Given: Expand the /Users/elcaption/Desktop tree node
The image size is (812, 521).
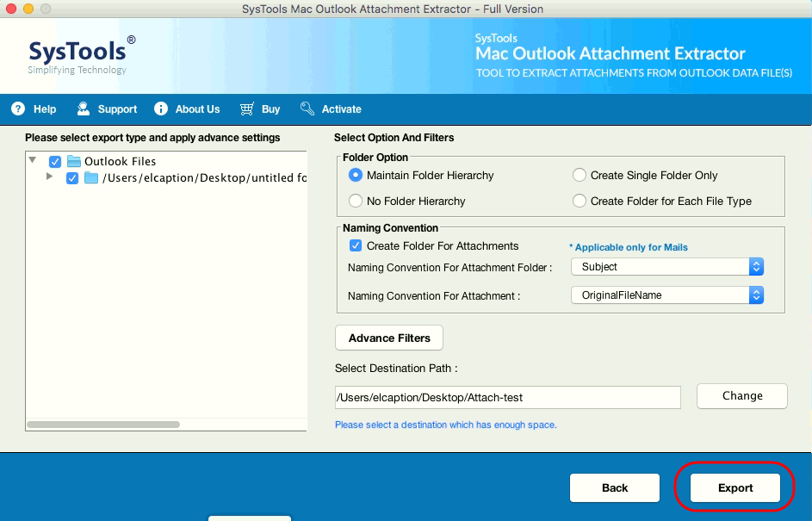Looking at the screenshot, I should 49,176.
